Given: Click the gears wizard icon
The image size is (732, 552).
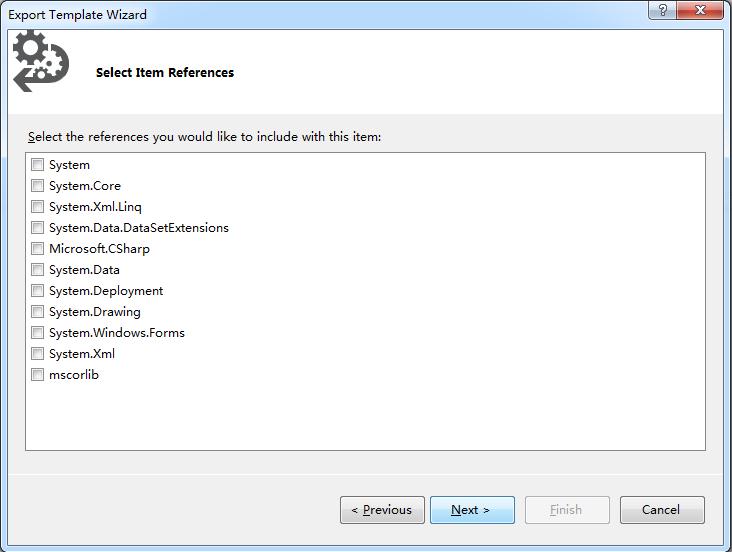Looking at the screenshot, I should click(41, 62).
